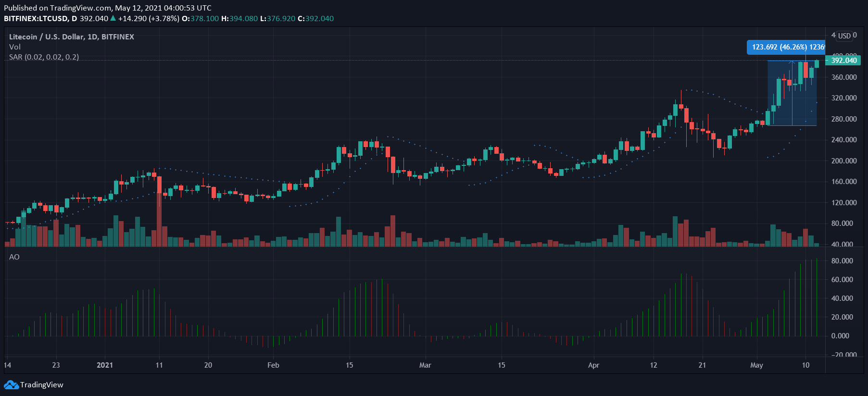The width and height of the screenshot is (868, 396).
Task: Click the 23 date label on time axis
Action: pyautogui.click(x=56, y=365)
